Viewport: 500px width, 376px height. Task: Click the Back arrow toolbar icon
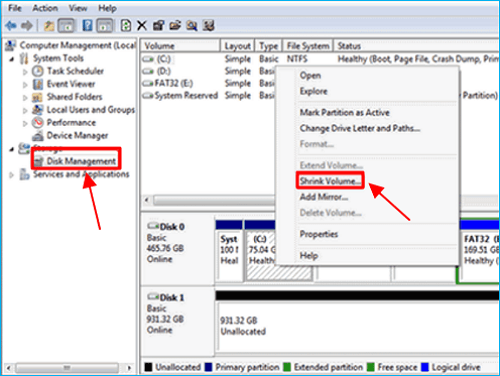point(11,26)
